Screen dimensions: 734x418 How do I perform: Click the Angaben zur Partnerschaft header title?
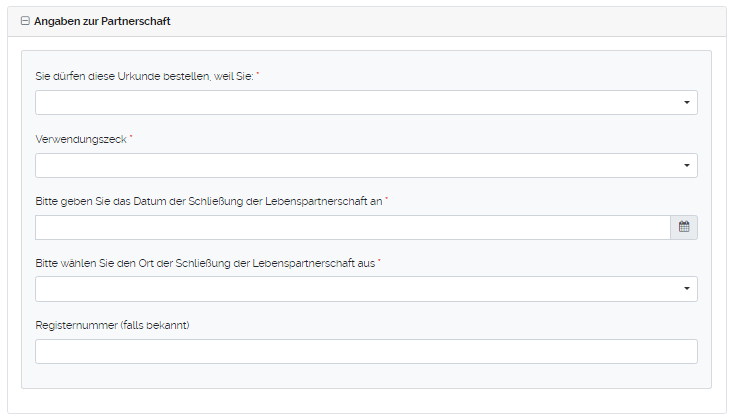[102, 21]
